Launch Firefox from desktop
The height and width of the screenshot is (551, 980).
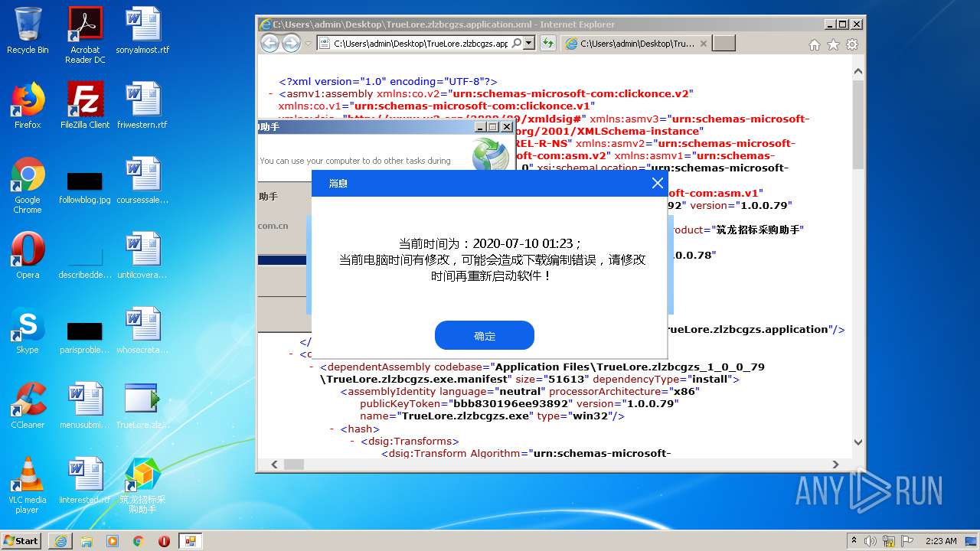tap(28, 106)
